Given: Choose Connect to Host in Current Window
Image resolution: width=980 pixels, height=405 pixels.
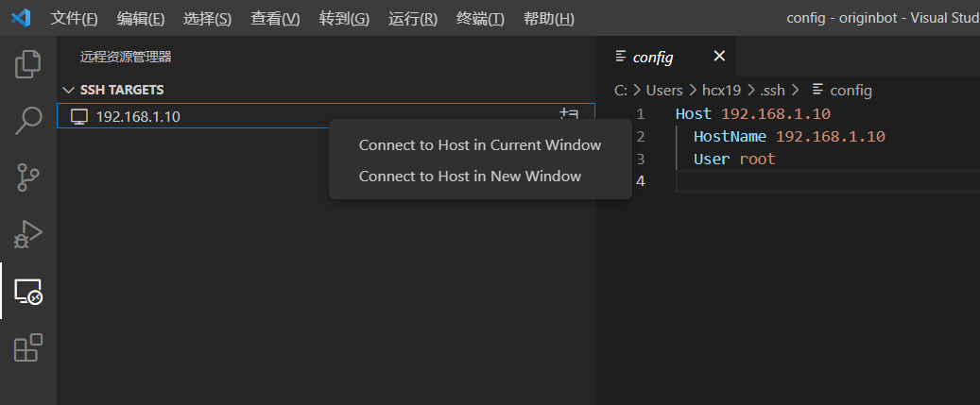Looking at the screenshot, I should pyautogui.click(x=479, y=145).
